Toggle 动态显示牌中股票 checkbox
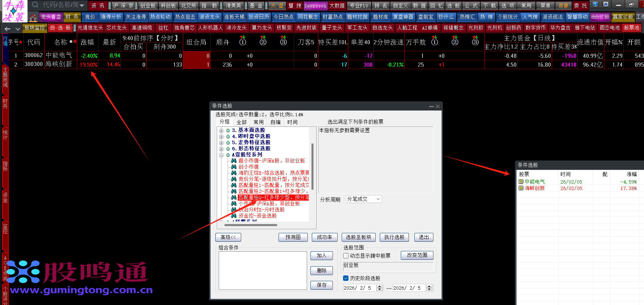 coord(346,256)
